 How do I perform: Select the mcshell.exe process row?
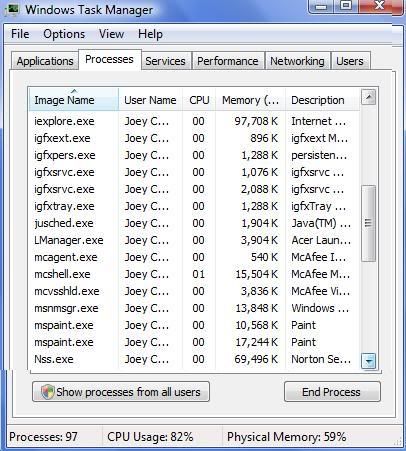(x=194, y=274)
